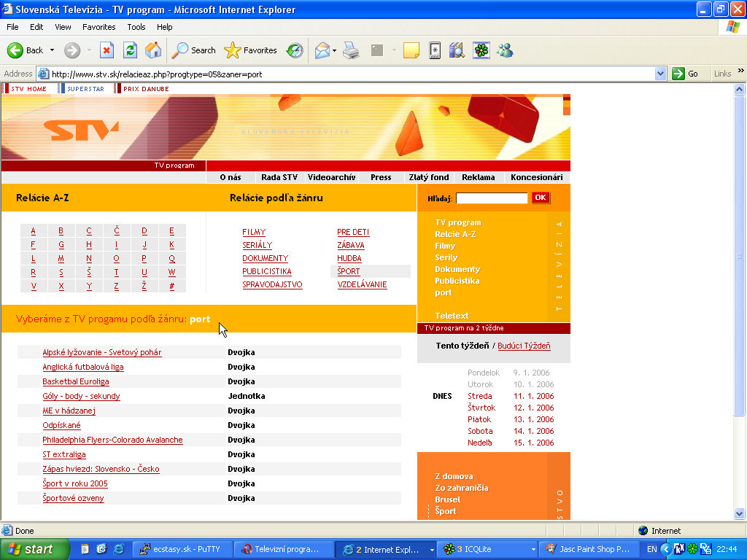Click the Windows start button
The width and height of the screenshot is (747, 560).
tap(34, 549)
